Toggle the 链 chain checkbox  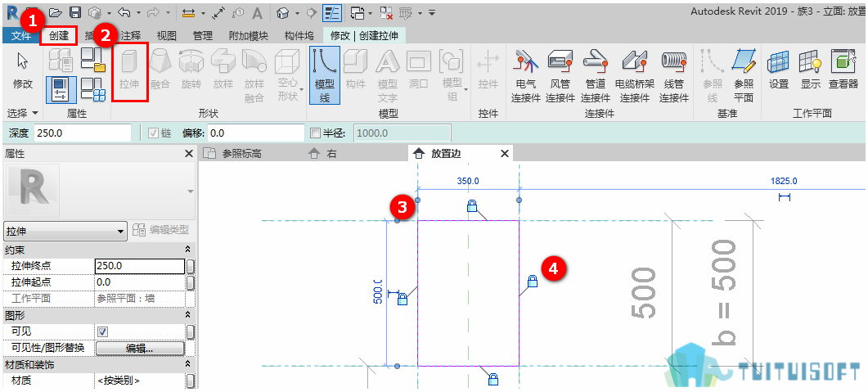(x=152, y=133)
